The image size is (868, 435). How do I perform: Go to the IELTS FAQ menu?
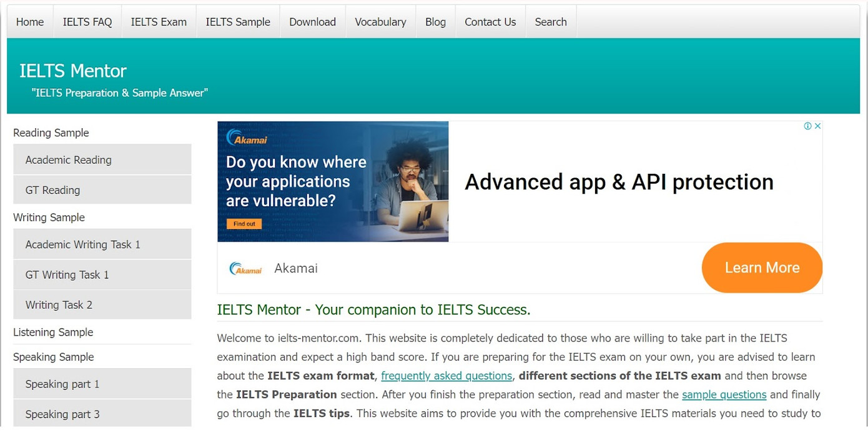87,22
